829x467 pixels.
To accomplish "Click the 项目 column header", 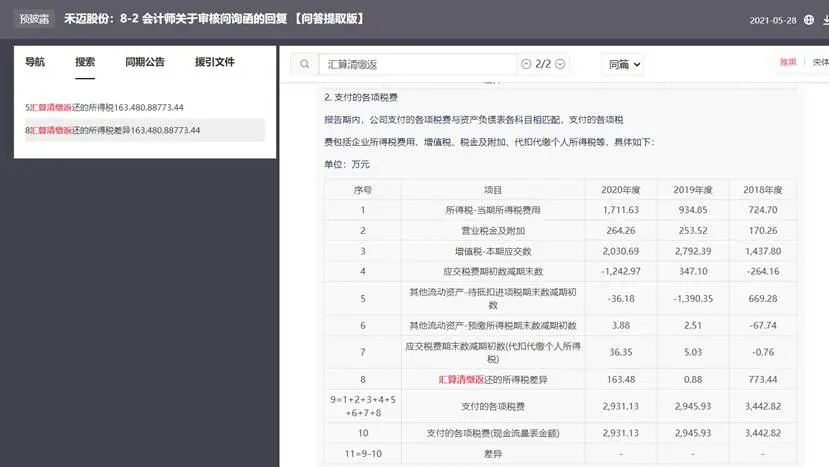I will coord(493,190).
